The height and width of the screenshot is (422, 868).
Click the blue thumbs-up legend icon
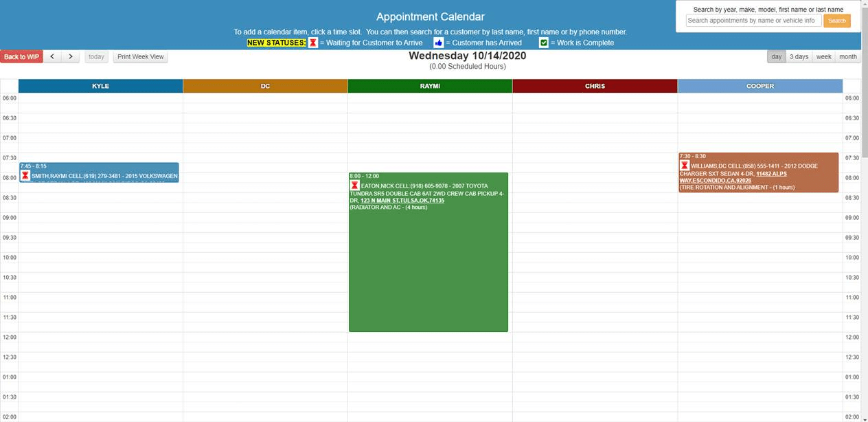[438, 43]
